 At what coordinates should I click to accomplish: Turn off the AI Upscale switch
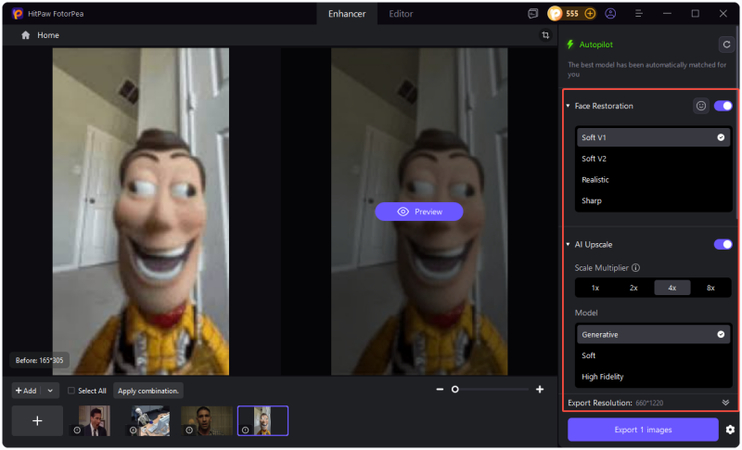pos(723,245)
